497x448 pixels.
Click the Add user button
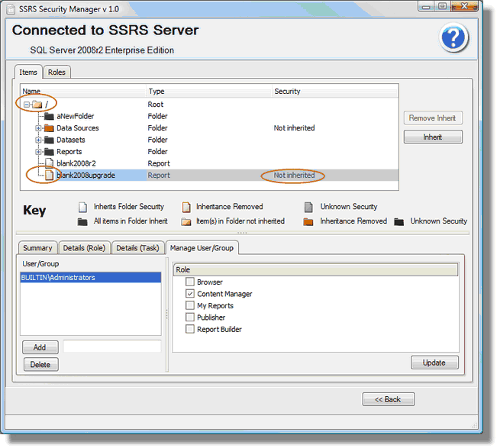[40, 347]
